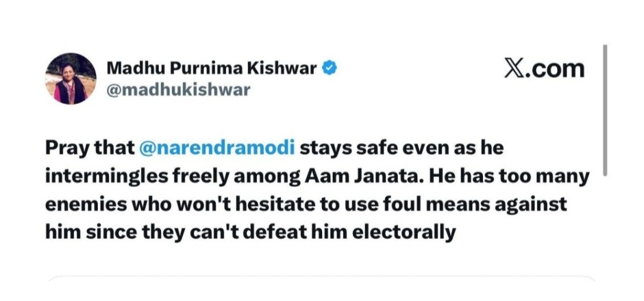The height and width of the screenshot is (301, 644).
Task: Click the blue verified badge
Action: coord(329,68)
